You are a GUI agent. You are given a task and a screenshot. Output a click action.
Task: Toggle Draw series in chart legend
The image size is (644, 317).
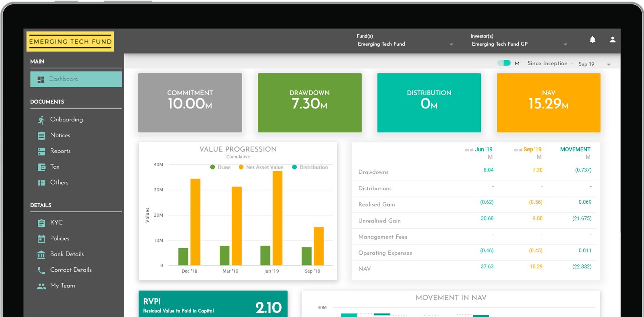pos(220,167)
